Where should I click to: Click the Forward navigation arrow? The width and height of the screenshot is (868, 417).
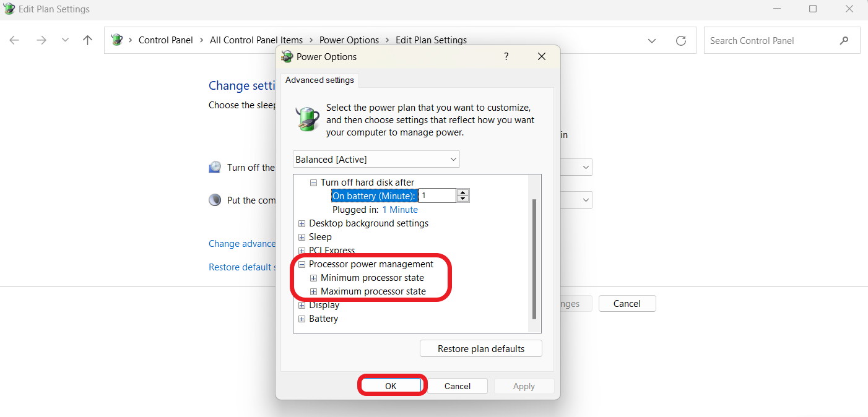click(41, 40)
